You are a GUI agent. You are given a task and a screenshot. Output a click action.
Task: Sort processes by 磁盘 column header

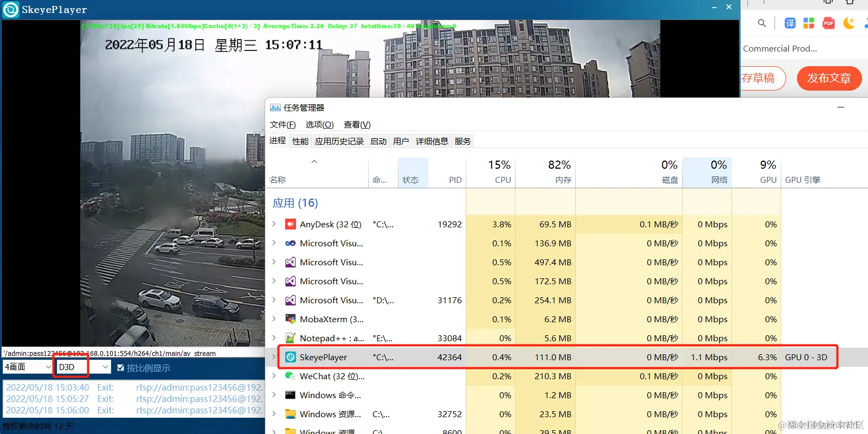(629, 173)
